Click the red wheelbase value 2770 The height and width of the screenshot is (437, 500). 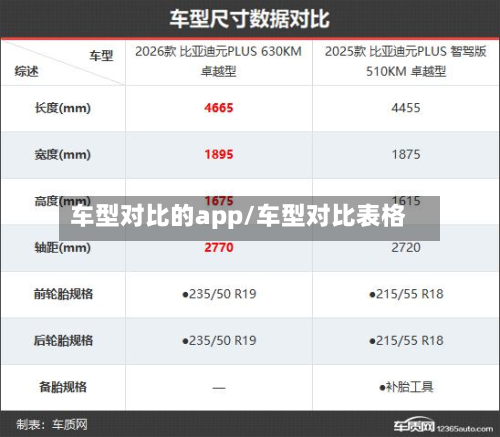point(219,248)
